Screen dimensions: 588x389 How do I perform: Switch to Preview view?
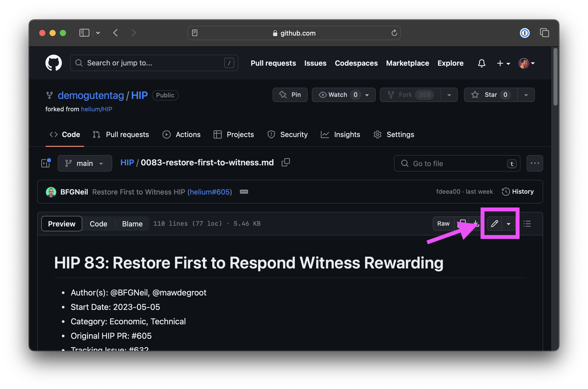tap(62, 224)
